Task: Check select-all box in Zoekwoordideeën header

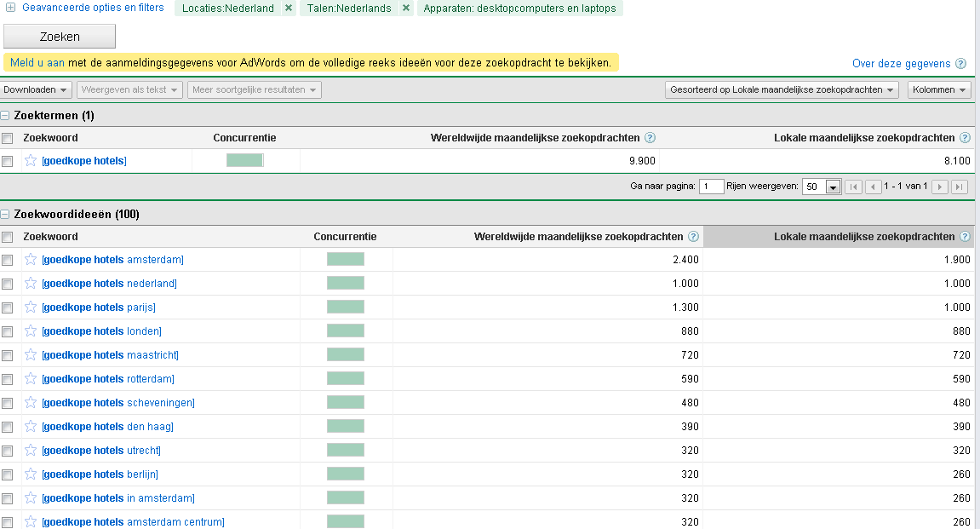Action: [8, 237]
